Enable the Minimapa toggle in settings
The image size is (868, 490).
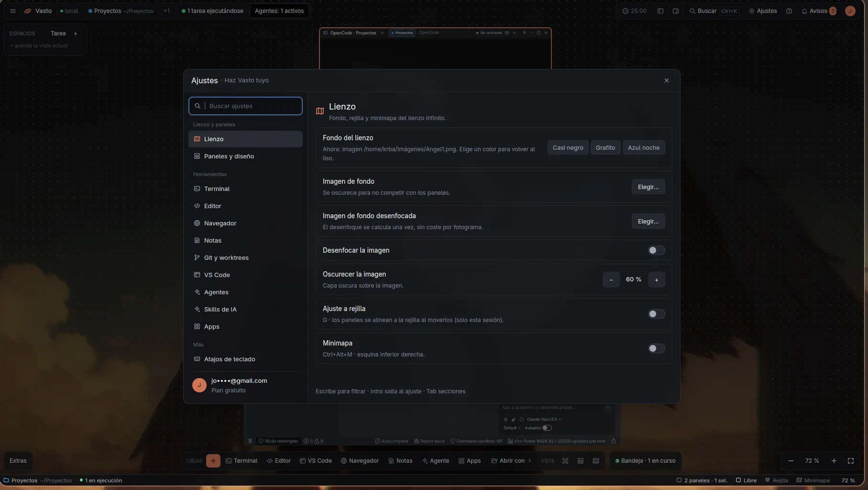656,348
